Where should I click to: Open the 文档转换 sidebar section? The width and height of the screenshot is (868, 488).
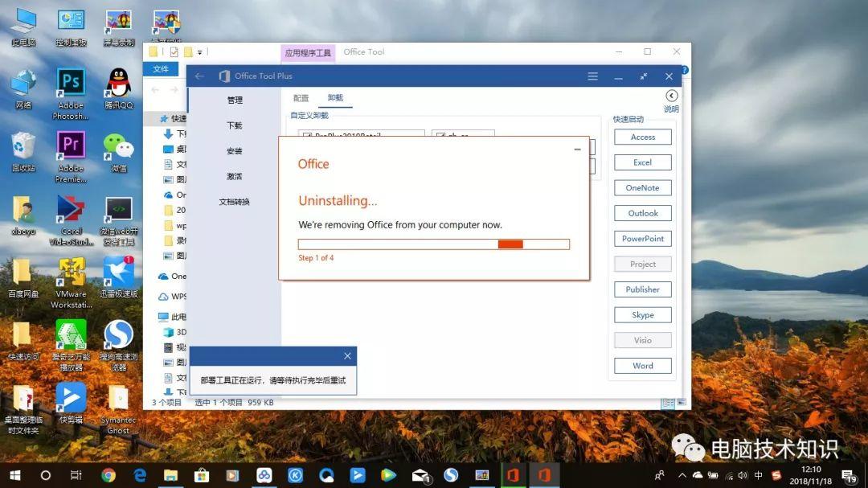235,202
